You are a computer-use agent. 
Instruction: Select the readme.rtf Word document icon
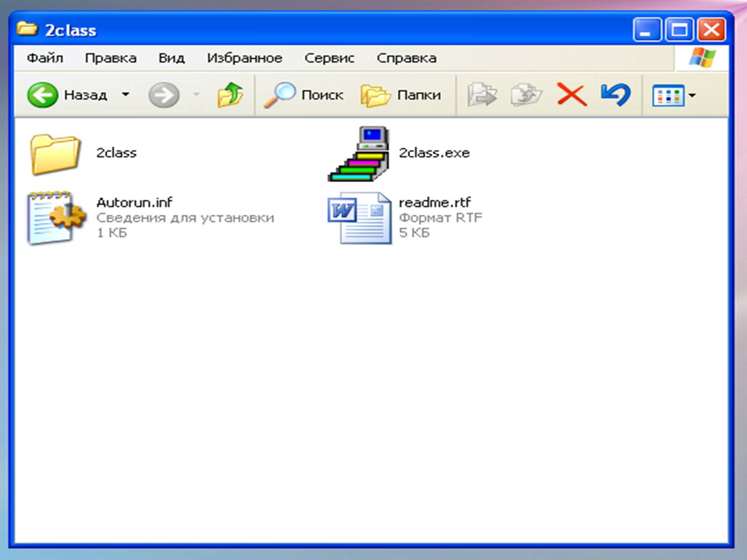(359, 218)
